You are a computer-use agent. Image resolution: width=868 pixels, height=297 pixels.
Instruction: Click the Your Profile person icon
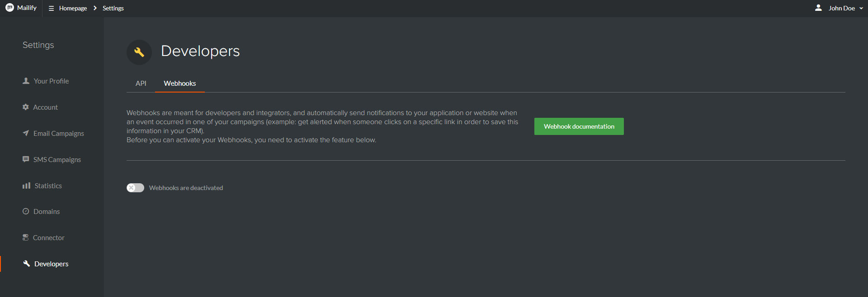[x=26, y=81]
